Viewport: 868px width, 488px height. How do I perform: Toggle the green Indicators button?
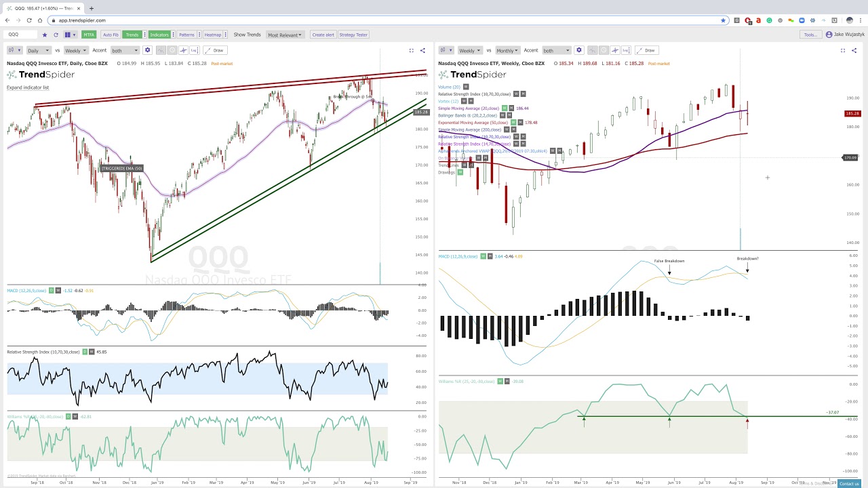[159, 35]
